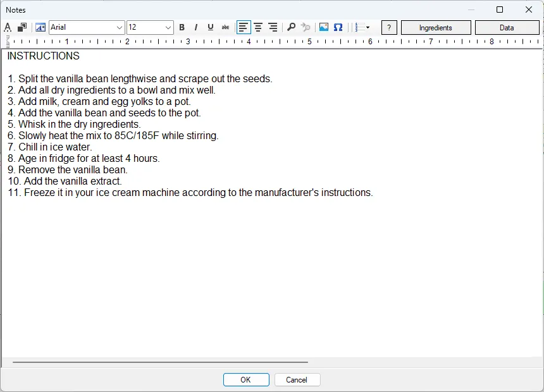Align text right
Viewport: 544px width, 392px height.
click(x=273, y=27)
